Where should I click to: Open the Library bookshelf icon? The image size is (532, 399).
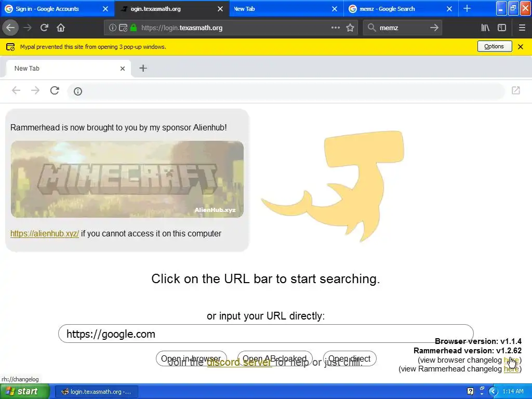click(x=485, y=28)
